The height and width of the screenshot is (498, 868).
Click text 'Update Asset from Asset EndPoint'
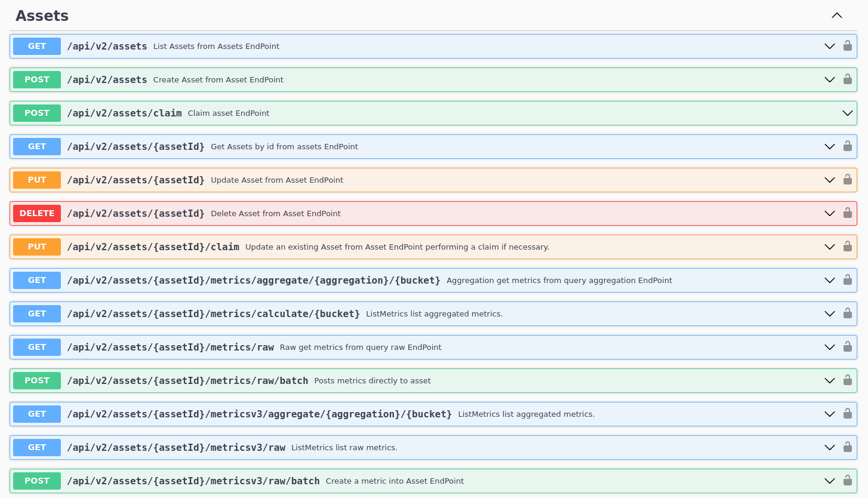tap(277, 180)
